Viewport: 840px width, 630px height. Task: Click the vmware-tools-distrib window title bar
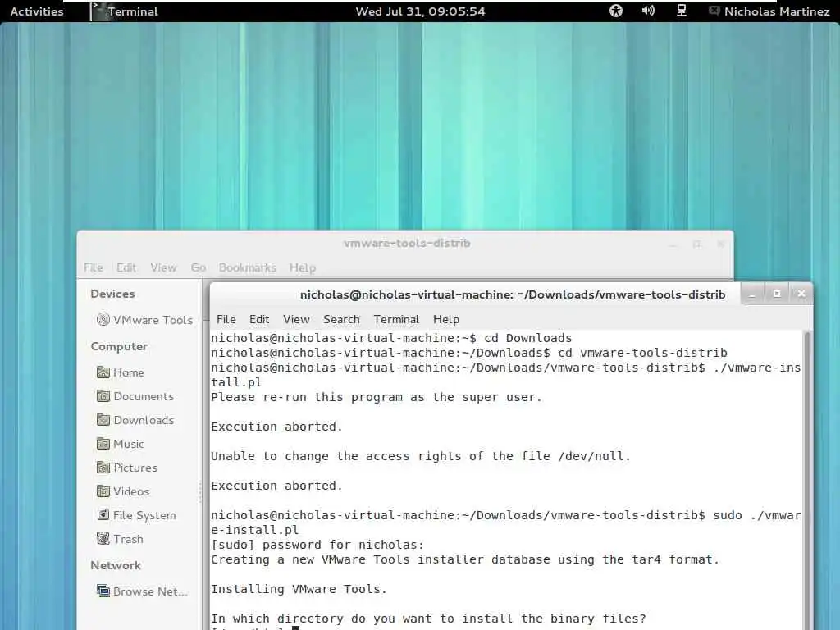coord(407,243)
